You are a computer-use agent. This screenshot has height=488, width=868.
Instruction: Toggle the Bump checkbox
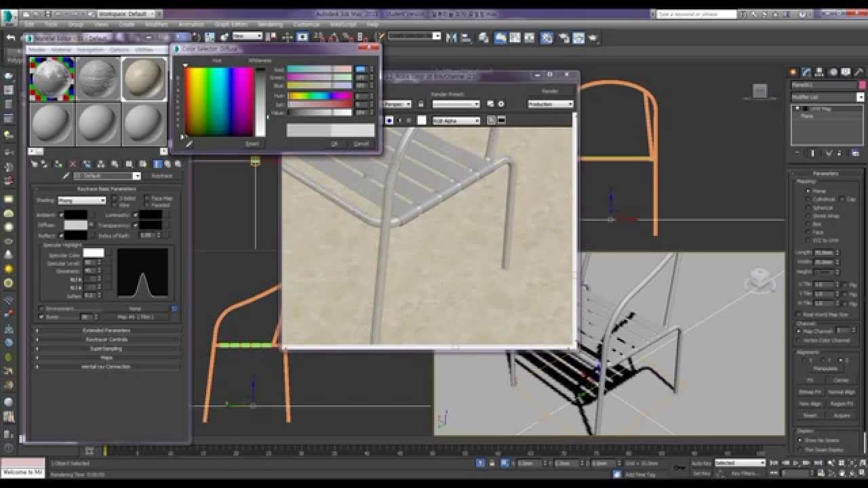[41, 317]
